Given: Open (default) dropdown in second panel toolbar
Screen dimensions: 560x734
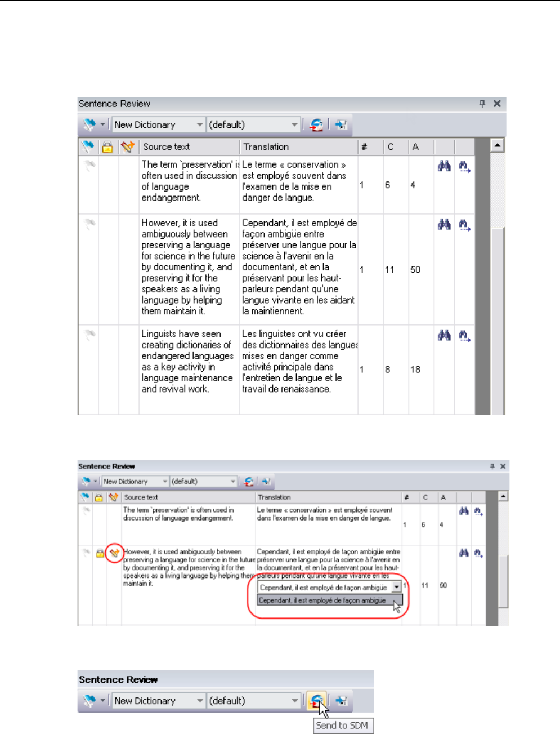Looking at the screenshot, I should (232, 482).
